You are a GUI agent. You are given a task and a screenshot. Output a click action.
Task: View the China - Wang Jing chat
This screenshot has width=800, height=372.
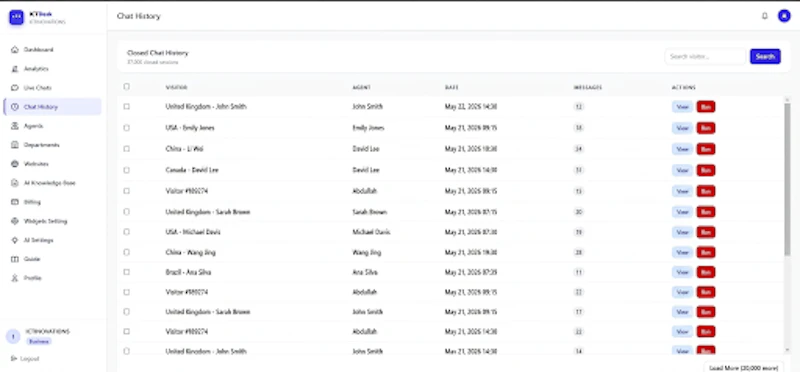point(682,252)
